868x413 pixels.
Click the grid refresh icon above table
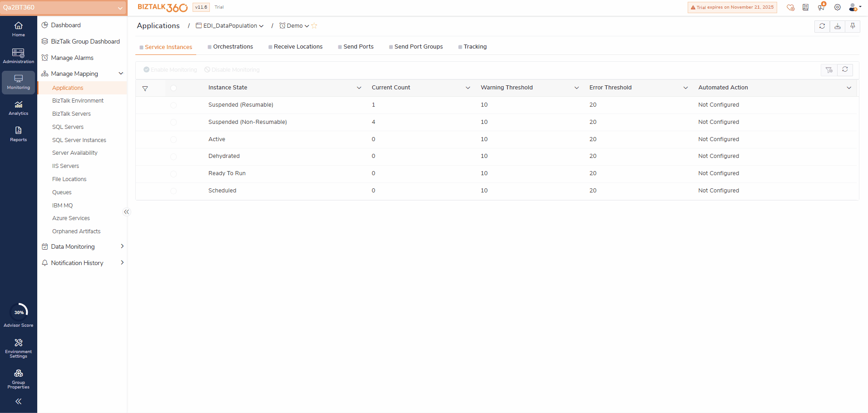tap(845, 69)
